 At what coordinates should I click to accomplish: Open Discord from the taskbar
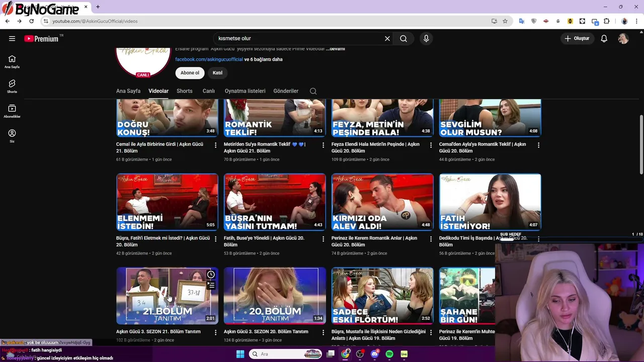coord(374,354)
